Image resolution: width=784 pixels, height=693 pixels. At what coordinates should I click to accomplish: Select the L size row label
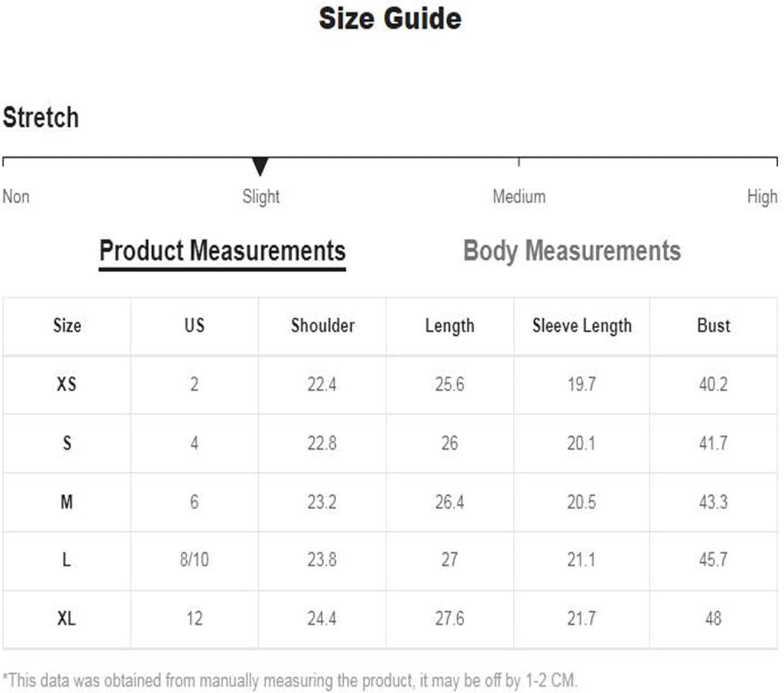67,560
